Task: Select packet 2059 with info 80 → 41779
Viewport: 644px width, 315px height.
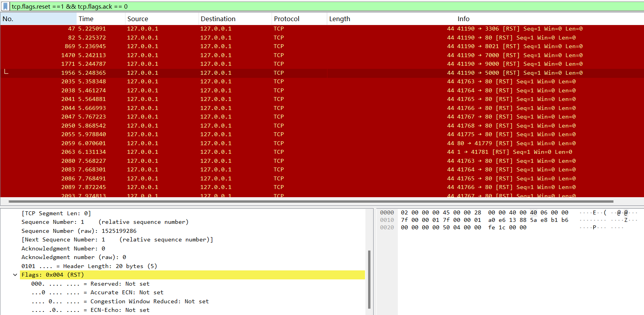Action: (x=322, y=143)
